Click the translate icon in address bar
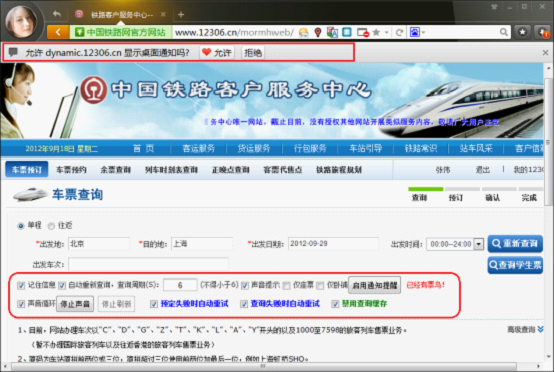The height and width of the screenshot is (372, 555). point(332,33)
